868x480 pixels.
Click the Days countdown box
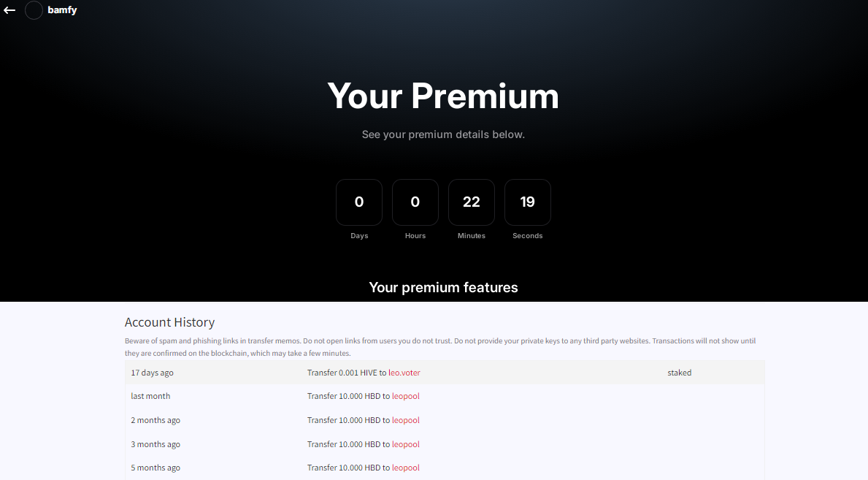(x=358, y=202)
